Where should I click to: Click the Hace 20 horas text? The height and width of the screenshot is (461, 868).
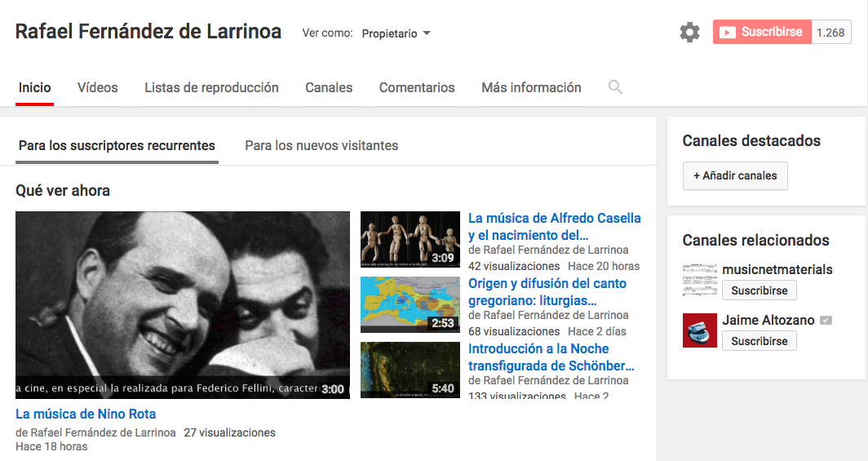(x=604, y=266)
